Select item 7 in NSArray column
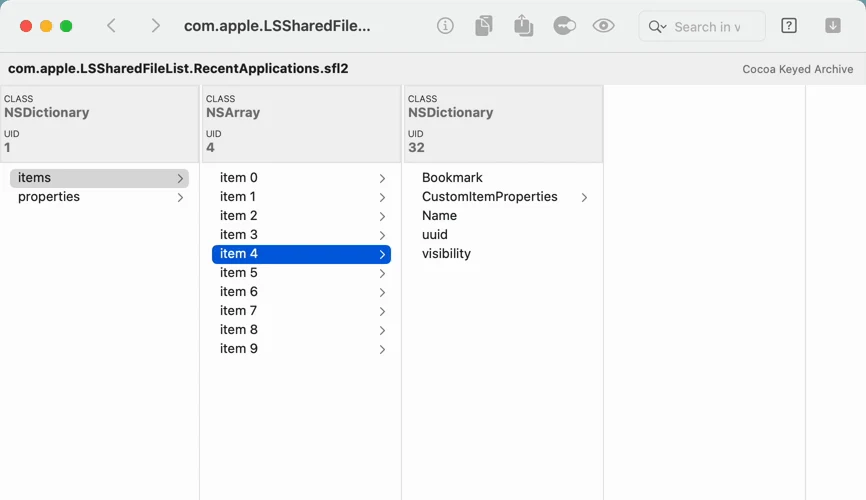 [x=302, y=311]
